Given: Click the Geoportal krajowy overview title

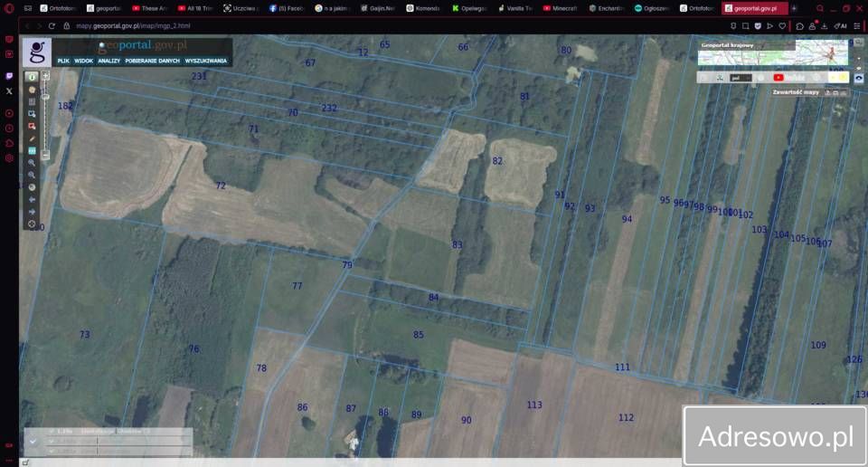Looking at the screenshot, I should (x=727, y=45).
